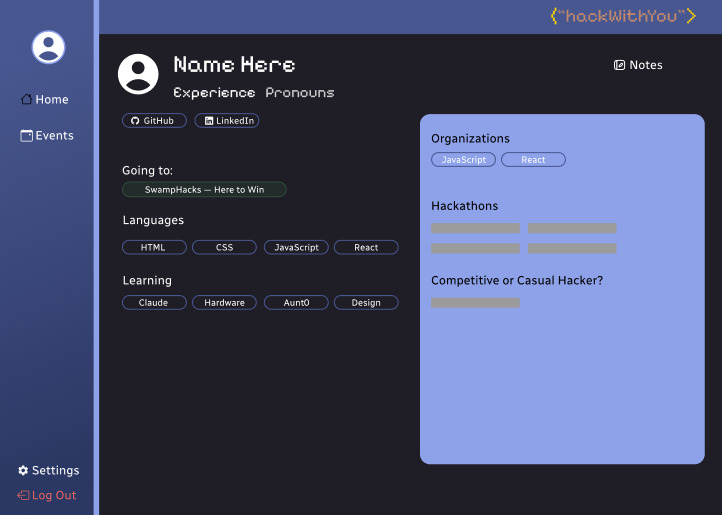Viewport: 722px width, 515px height.
Task: Click the large profile picture avatar
Action: pos(138,74)
